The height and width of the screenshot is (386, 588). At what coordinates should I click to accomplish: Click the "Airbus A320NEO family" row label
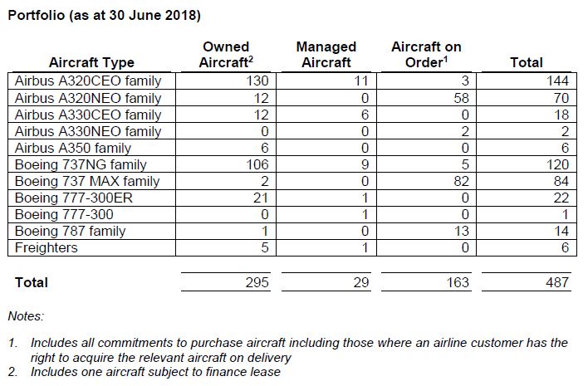tap(88, 97)
